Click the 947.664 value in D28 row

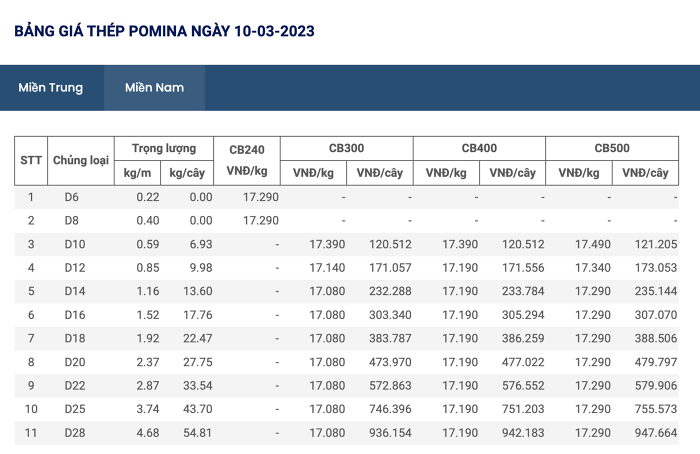656,433
